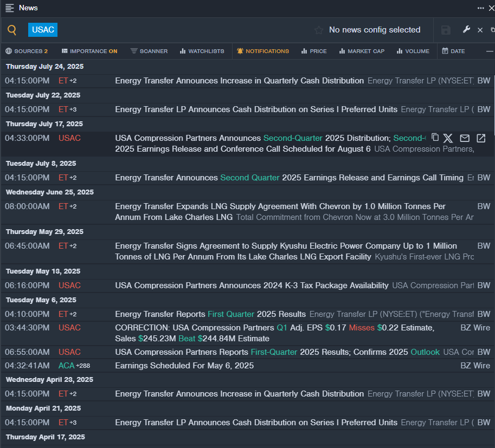Open USA Compression First-Quarter 2025 Results headline

[x=277, y=352]
